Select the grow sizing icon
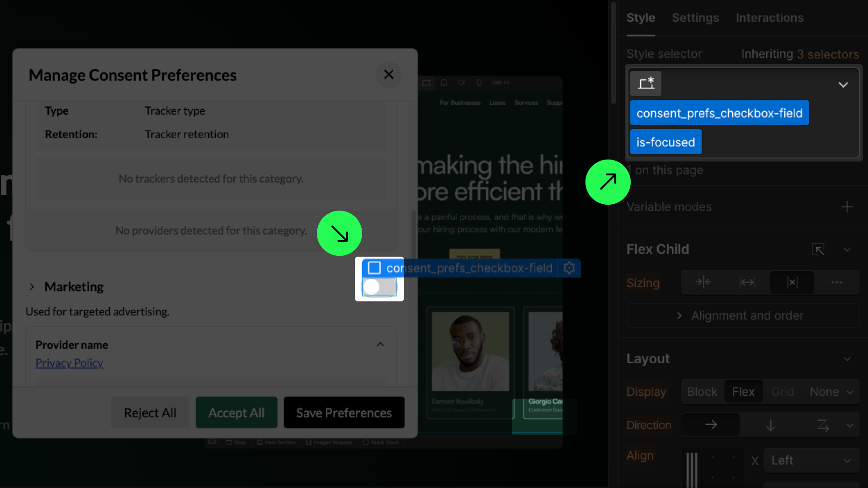This screenshot has width=868, height=488. 747,282
